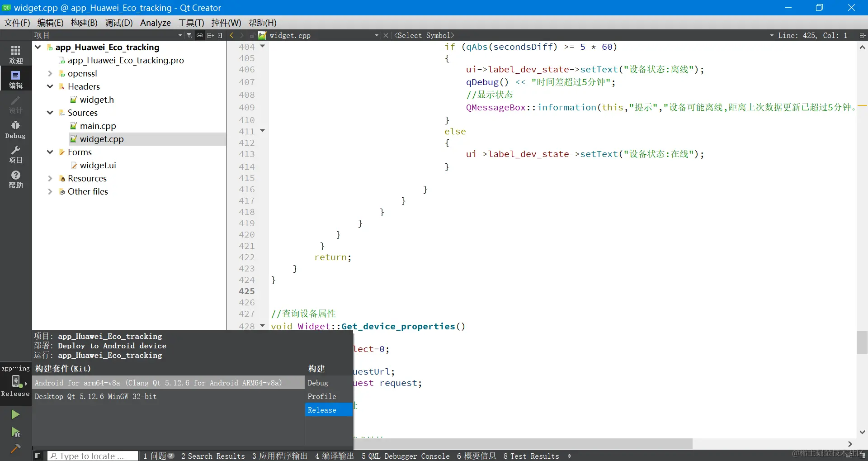
Task: Start debugging with the run-debug icon
Action: (15, 432)
